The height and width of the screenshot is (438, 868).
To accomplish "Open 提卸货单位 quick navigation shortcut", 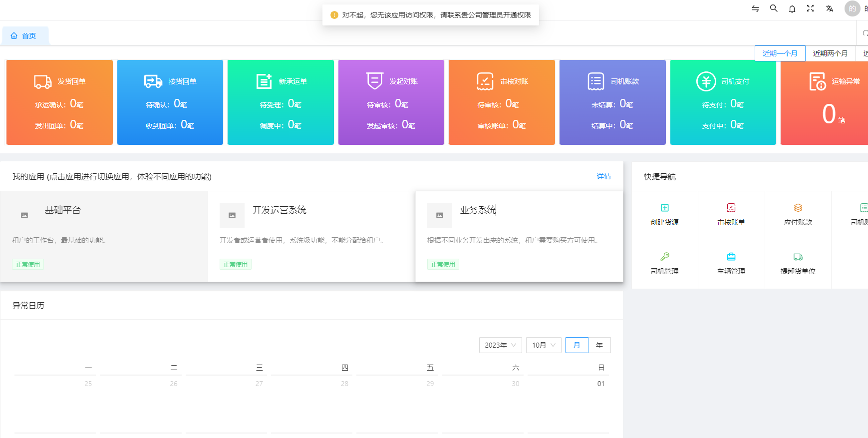I will [798, 264].
